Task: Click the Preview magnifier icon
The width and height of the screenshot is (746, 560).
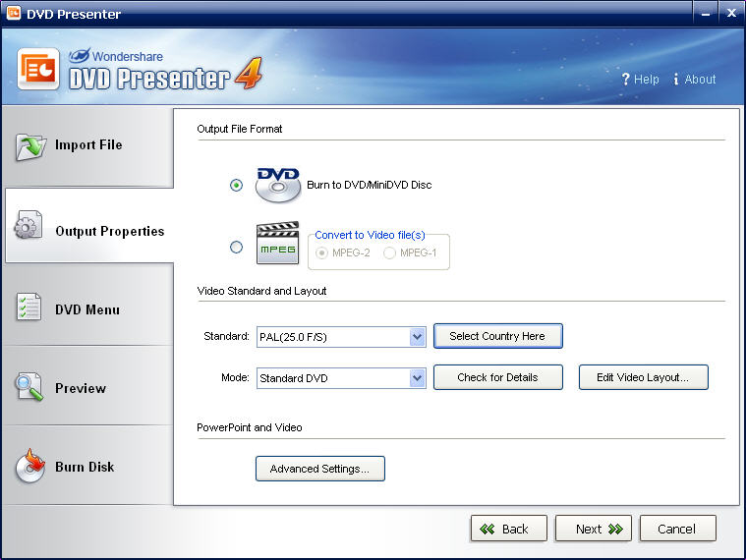Action: point(29,387)
